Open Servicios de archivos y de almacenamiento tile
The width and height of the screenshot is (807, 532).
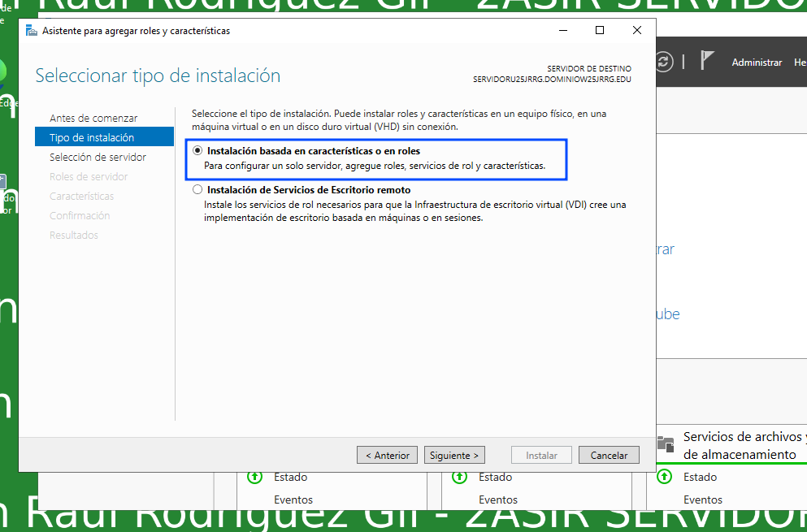coord(744,446)
